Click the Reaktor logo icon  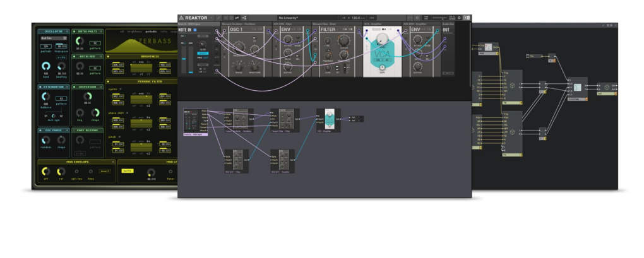pyautogui.click(x=181, y=18)
